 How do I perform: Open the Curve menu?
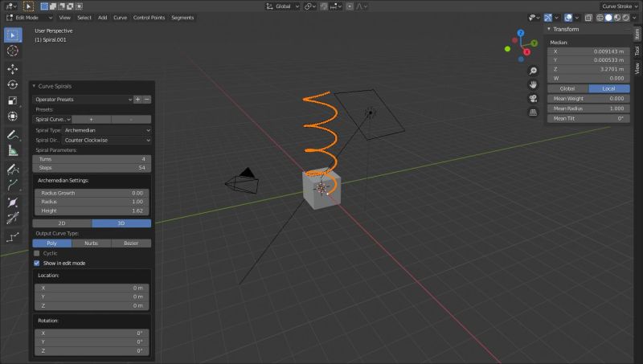120,18
